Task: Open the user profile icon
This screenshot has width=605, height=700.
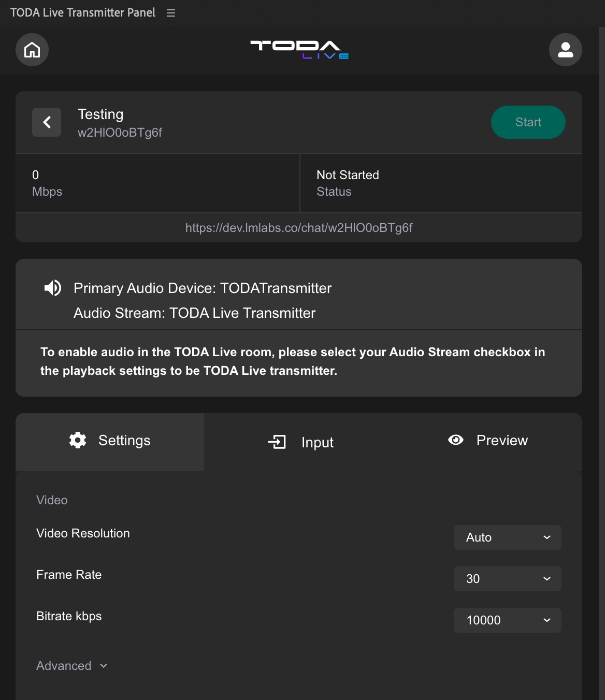Action: [566, 50]
